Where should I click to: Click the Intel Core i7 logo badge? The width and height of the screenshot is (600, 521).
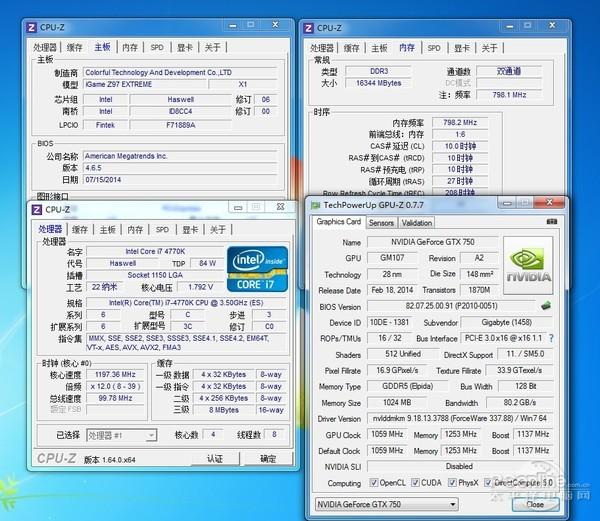pos(257,269)
